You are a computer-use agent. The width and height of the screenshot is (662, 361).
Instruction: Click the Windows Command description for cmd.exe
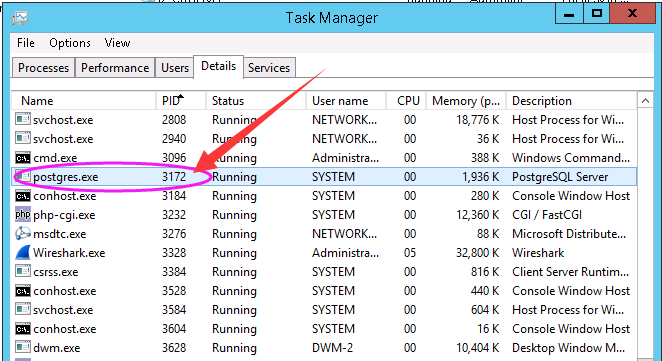click(x=571, y=158)
